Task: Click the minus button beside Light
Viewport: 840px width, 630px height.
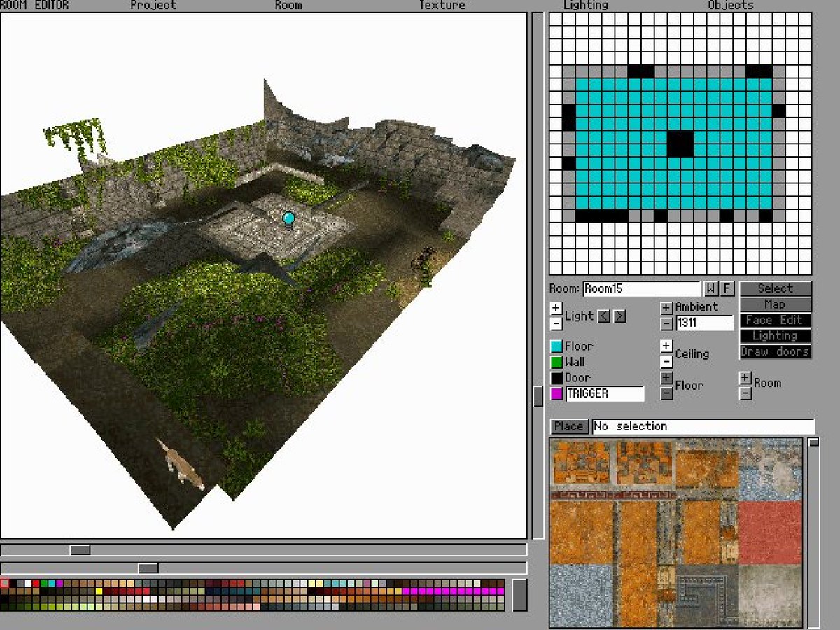Action: 556,323
